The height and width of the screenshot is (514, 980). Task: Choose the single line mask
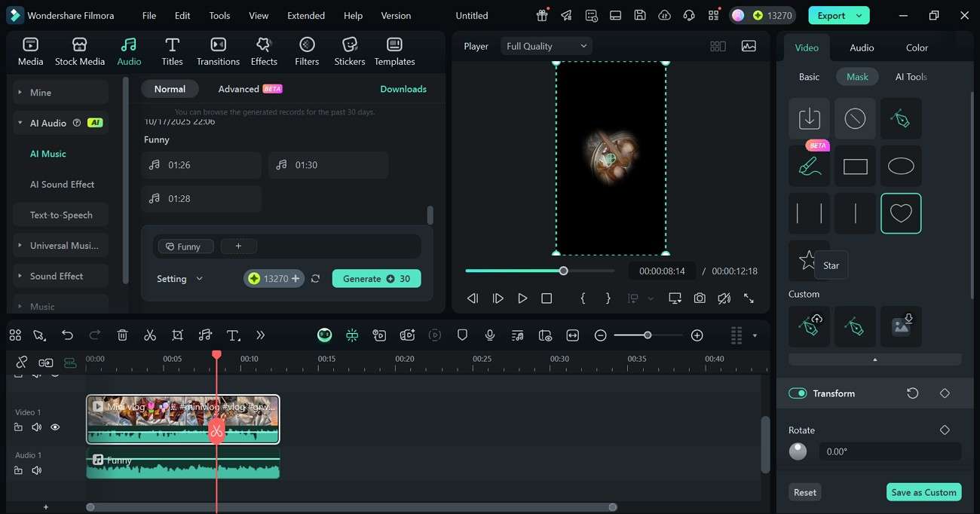coord(855,213)
